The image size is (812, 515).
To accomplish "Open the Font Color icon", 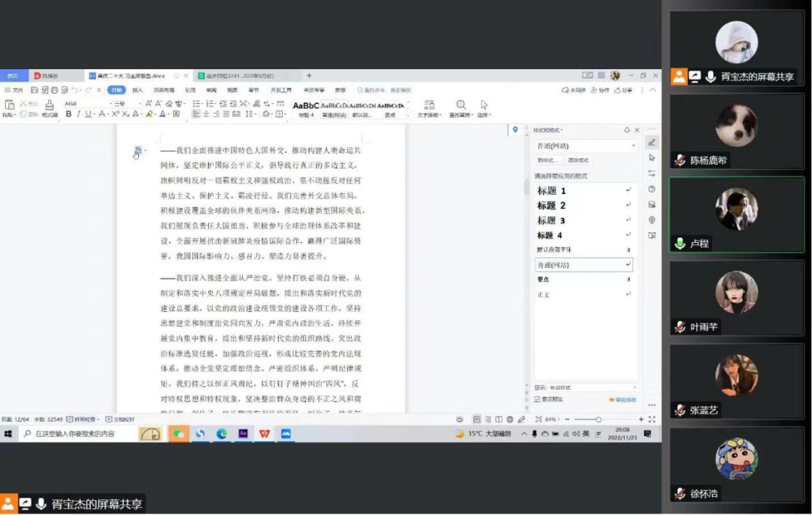I will coord(162,114).
